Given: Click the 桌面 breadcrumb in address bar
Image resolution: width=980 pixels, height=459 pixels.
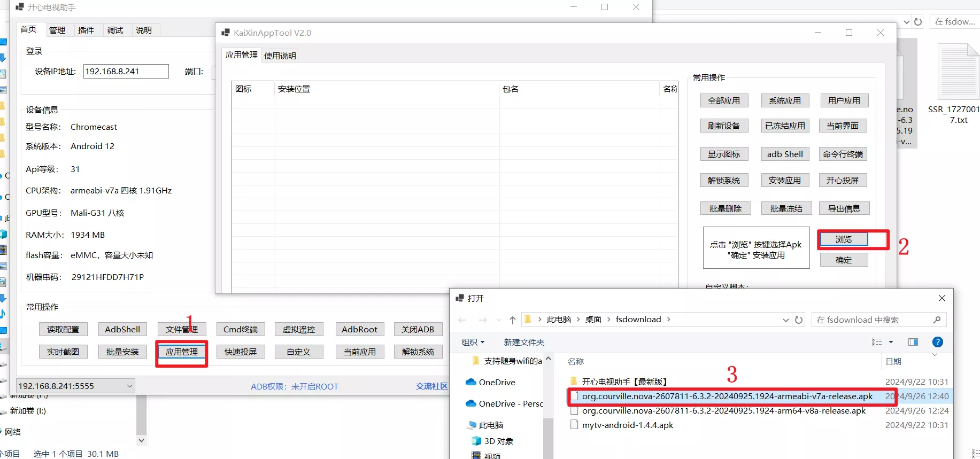Looking at the screenshot, I should (593, 320).
